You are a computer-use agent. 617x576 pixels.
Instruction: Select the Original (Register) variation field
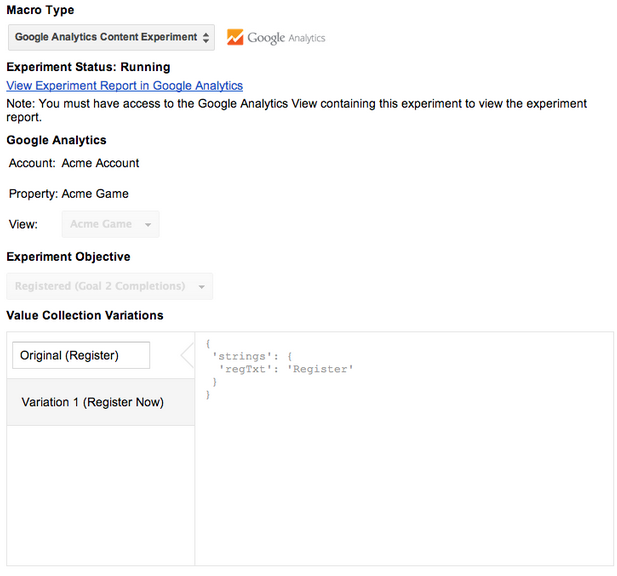81,355
